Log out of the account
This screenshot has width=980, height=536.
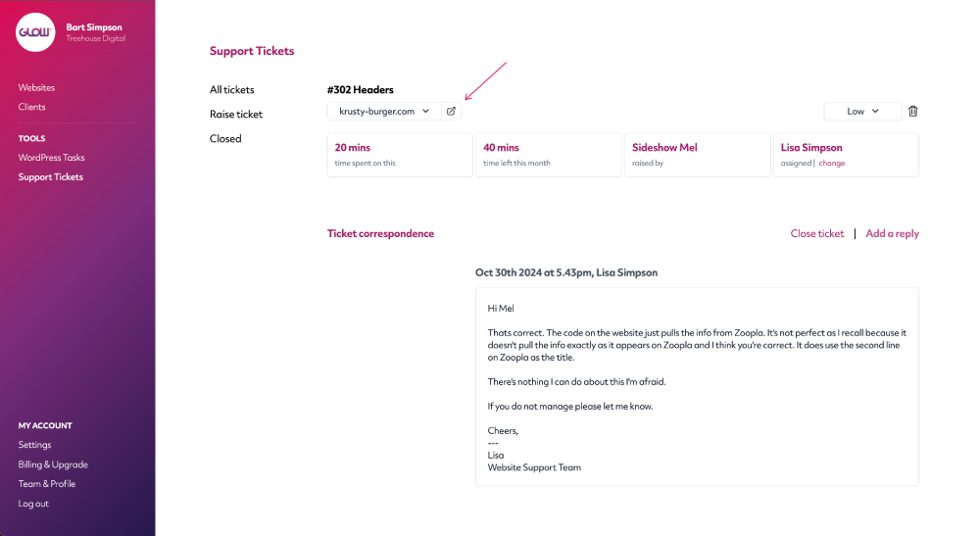pyautogui.click(x=33, y=504)
